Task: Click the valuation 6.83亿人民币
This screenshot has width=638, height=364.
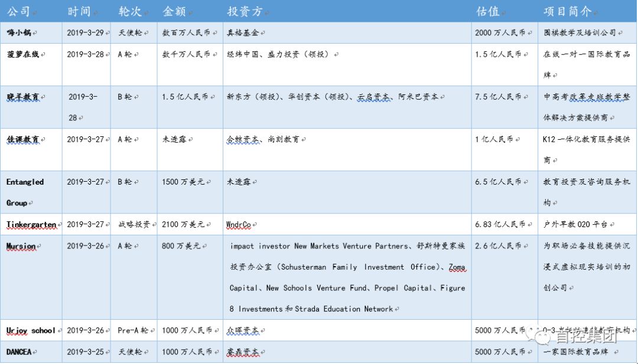Action: [x=500, y=224]
